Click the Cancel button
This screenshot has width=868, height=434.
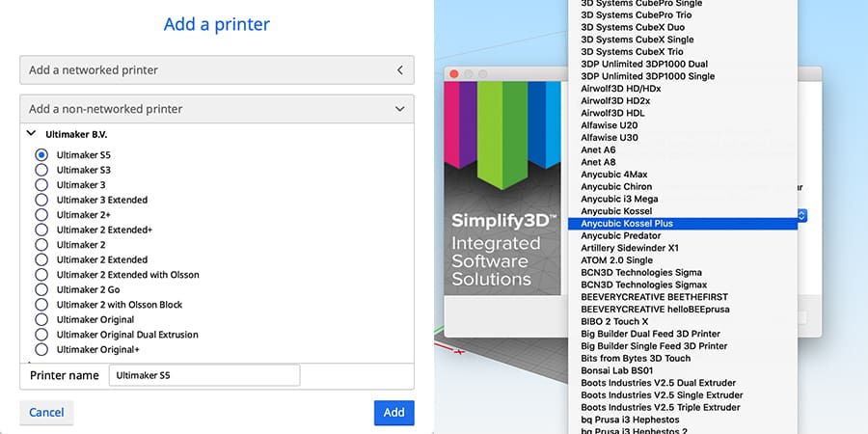[x=46, y=413]
